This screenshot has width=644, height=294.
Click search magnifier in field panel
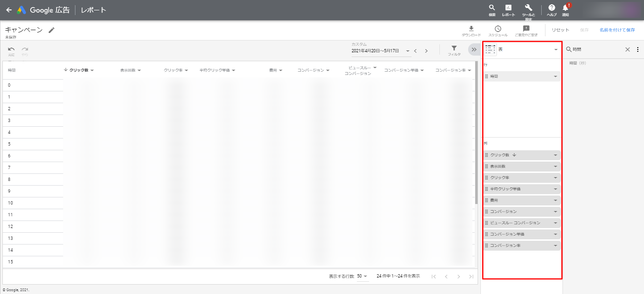(569, 49)
